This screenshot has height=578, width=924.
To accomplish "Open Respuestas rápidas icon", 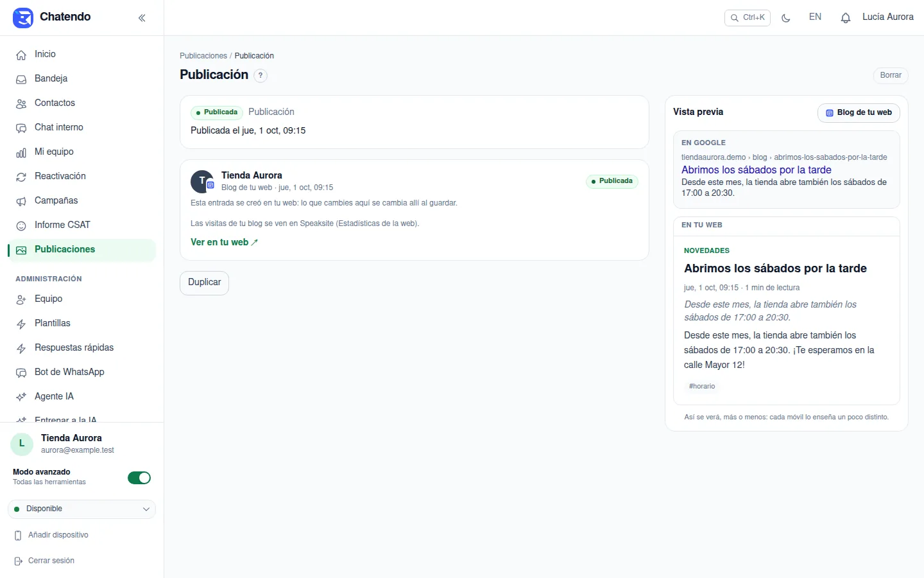I will (21, 348).
